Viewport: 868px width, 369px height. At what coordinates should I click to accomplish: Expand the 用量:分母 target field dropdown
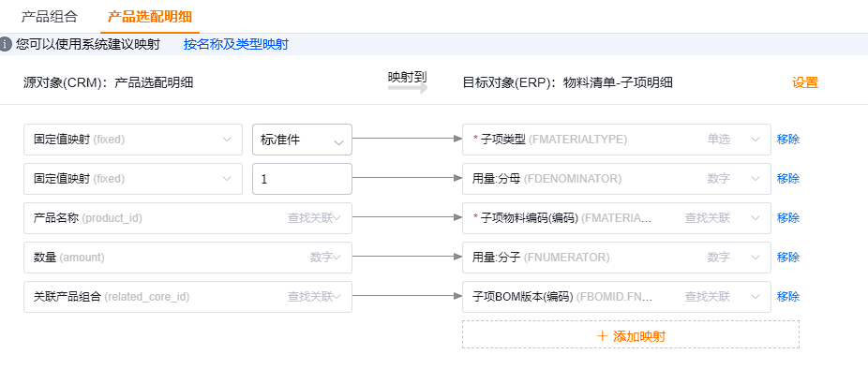[x=617, y=179]
